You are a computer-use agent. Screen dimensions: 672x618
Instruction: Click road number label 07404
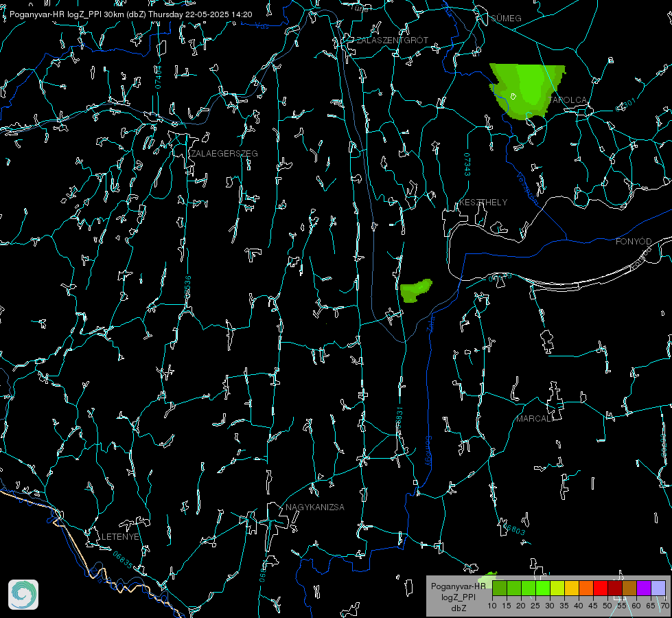[x=158, y=77]
